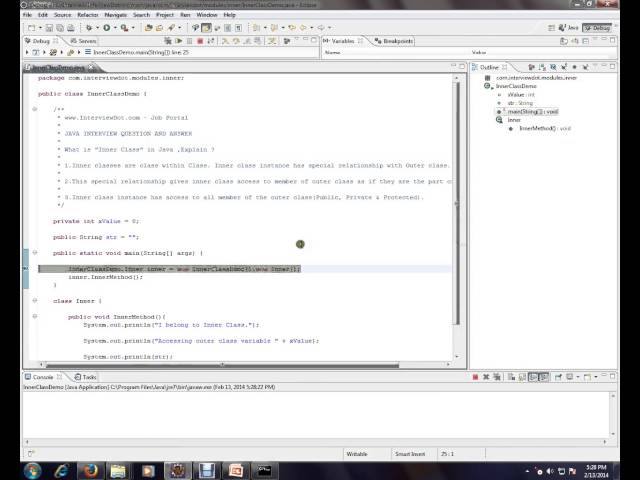
Task: Switch to the Servers tab
Action: 83,41
